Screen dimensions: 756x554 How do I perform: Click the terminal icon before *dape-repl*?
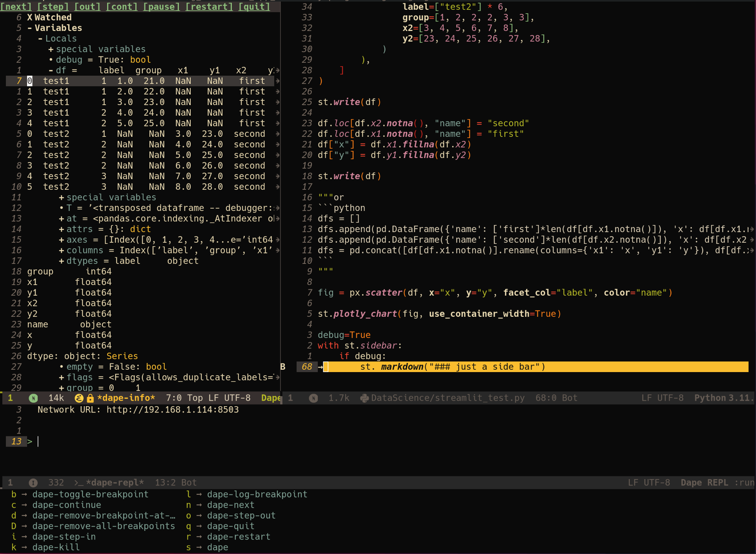pyautogui.click(x=78, y=483)
